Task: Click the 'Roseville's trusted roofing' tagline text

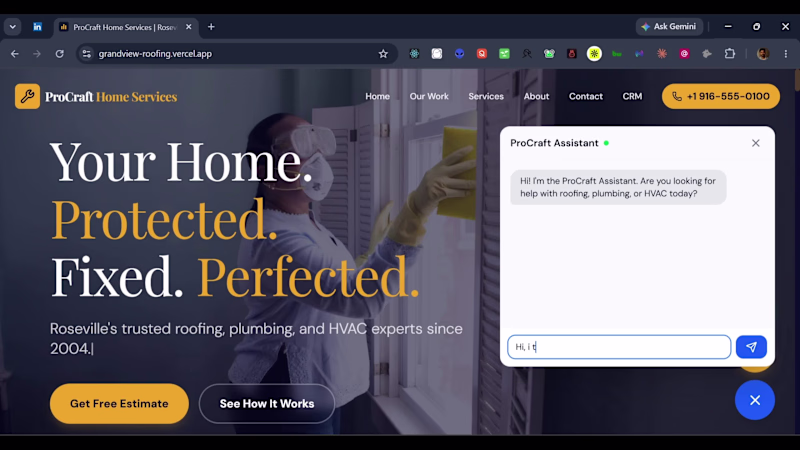Action: pyautogui.click(x=256, y=338)
